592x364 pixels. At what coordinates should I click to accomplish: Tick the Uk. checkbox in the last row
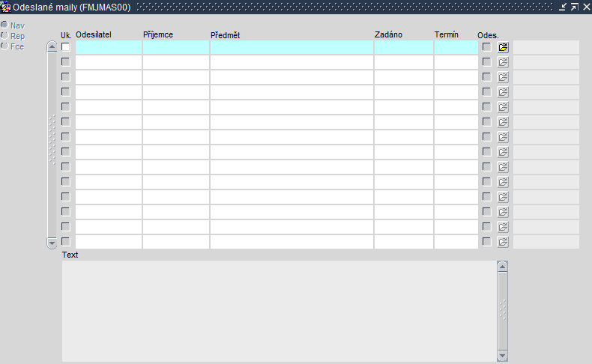(x=66, y=241)
